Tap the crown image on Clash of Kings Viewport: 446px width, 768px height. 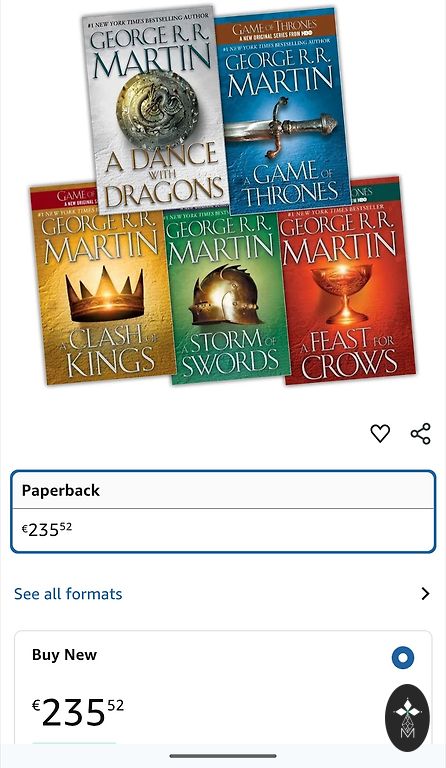click(105, 295)
